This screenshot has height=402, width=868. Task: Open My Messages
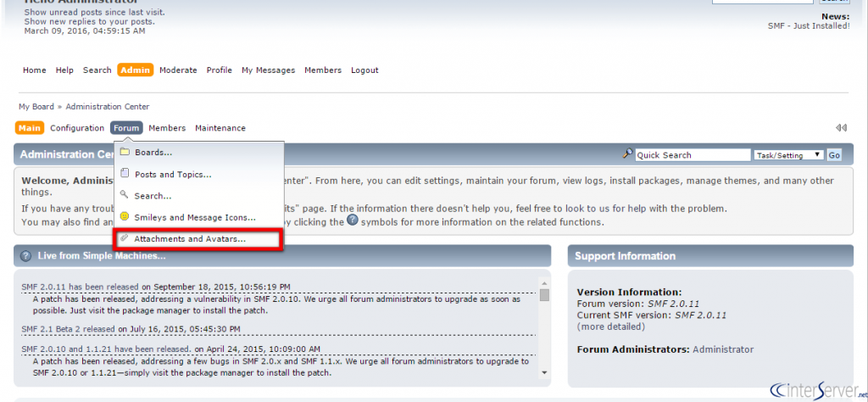tap(269, 70)
